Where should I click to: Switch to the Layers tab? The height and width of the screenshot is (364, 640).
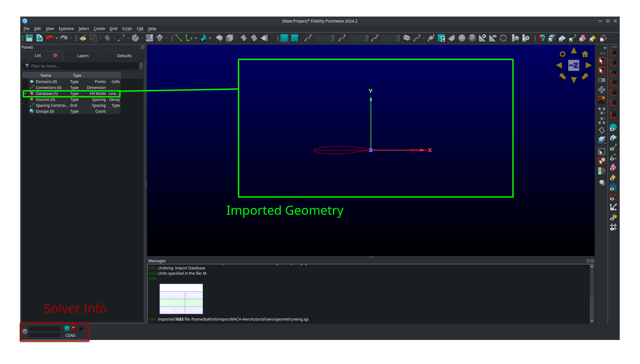[83, 56]
